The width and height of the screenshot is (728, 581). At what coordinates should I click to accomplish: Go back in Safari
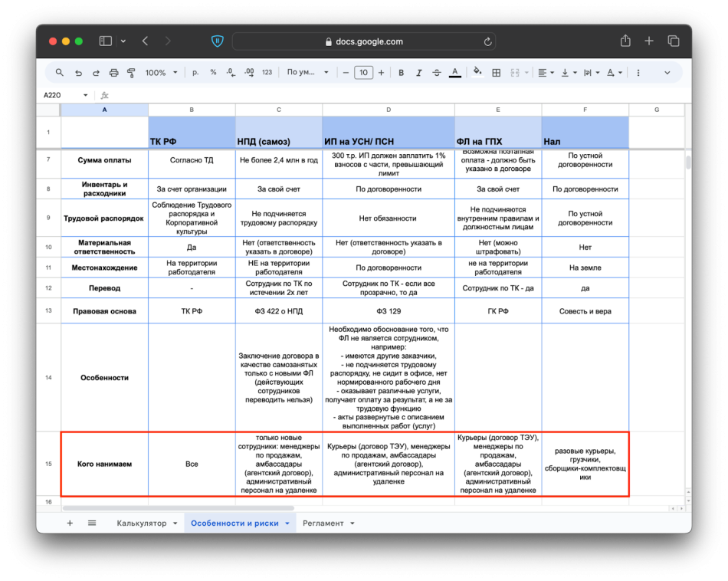[146, 41]
